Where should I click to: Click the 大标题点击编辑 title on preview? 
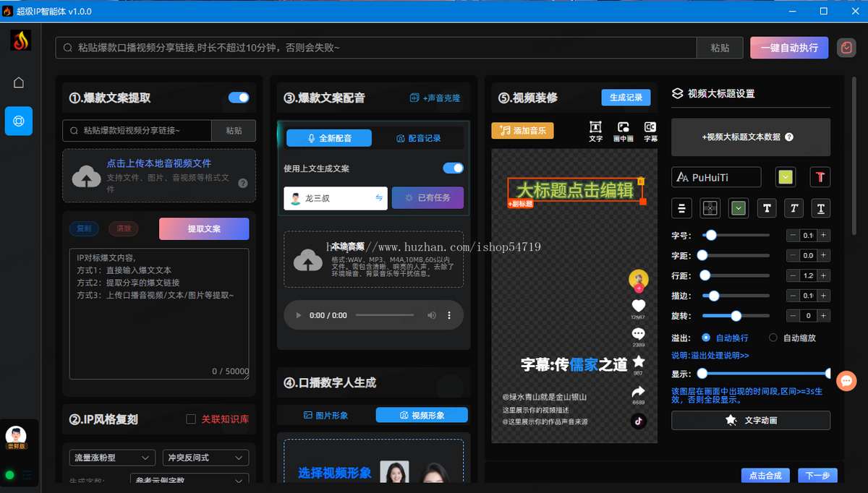[x=575, y=189]
